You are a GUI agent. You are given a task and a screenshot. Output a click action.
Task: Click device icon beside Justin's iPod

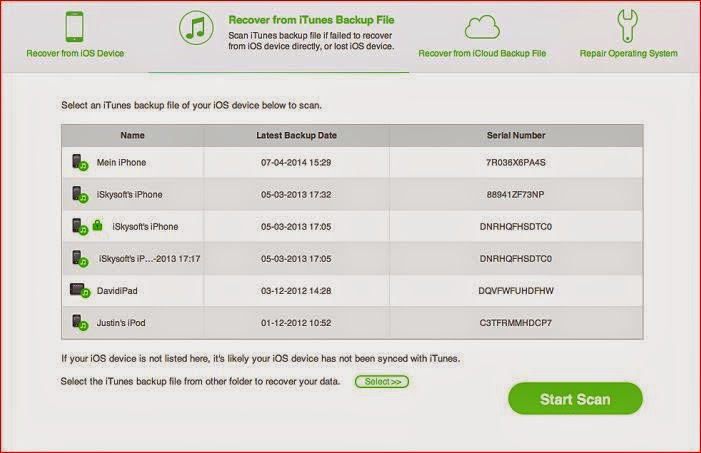[80, 322]
